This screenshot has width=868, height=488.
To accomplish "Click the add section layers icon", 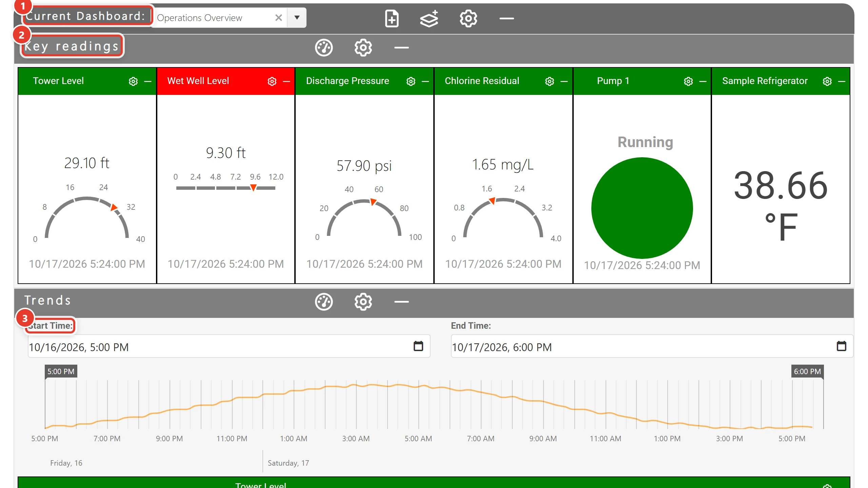I will coord(429,18).
